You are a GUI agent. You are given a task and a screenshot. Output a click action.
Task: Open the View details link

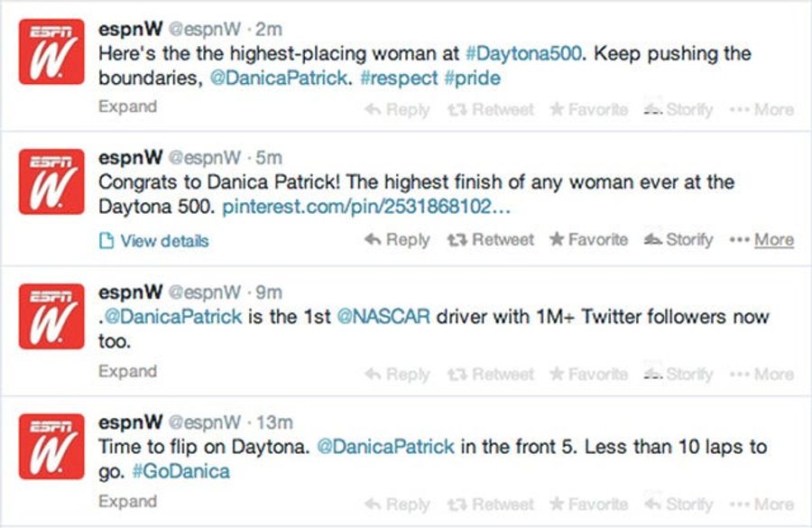click(x=153, y=241)
